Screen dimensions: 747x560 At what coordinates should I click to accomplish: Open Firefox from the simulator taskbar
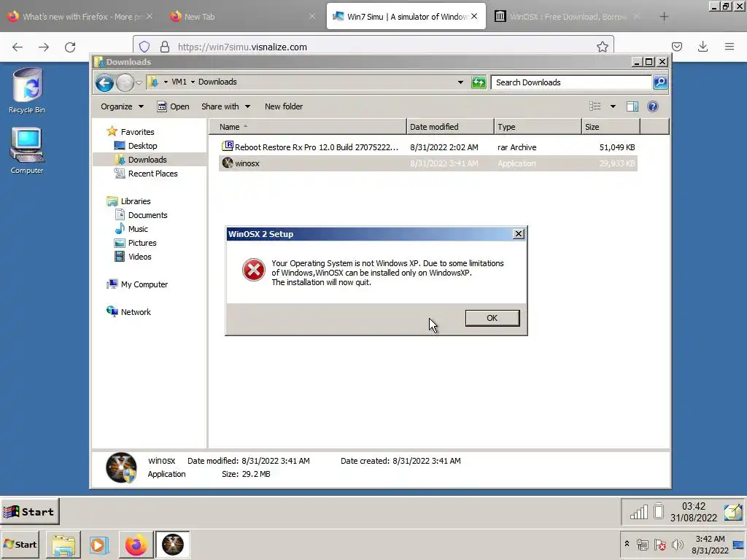pos(136,545)
